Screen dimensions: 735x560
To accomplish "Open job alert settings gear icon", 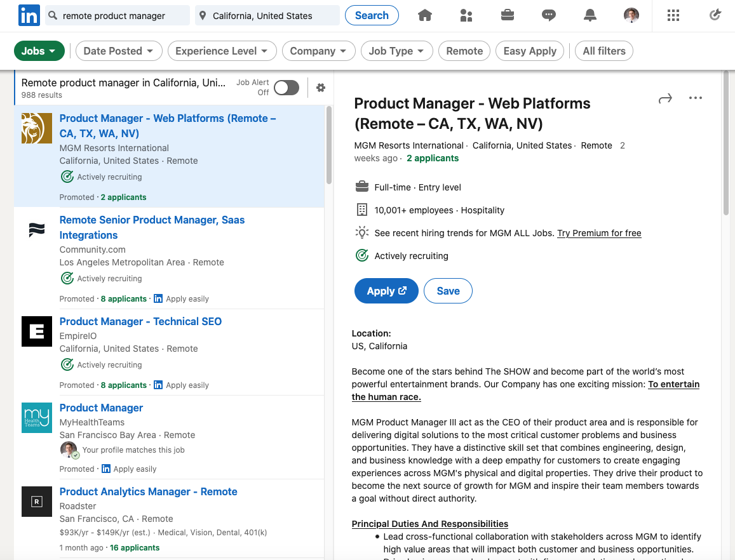I will tap(321, 88).
